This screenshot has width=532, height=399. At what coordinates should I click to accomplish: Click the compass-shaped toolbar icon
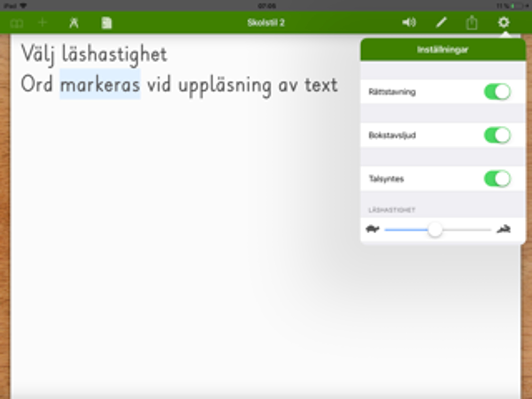(74, 23)
